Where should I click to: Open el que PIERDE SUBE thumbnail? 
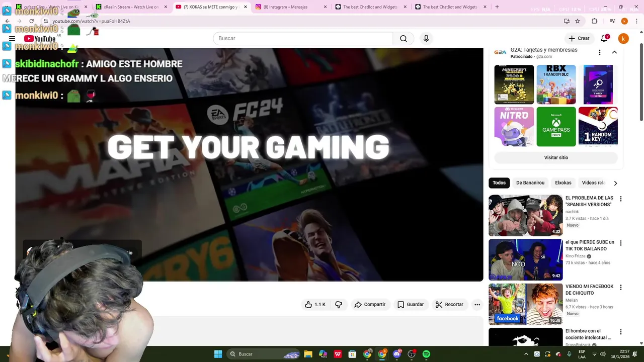[x=525, y=259]
